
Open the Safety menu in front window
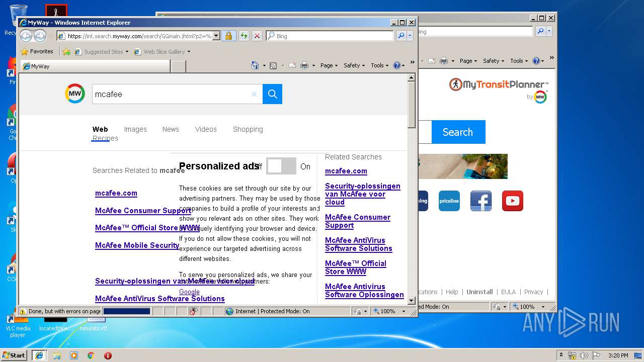(x=354, y=65)
